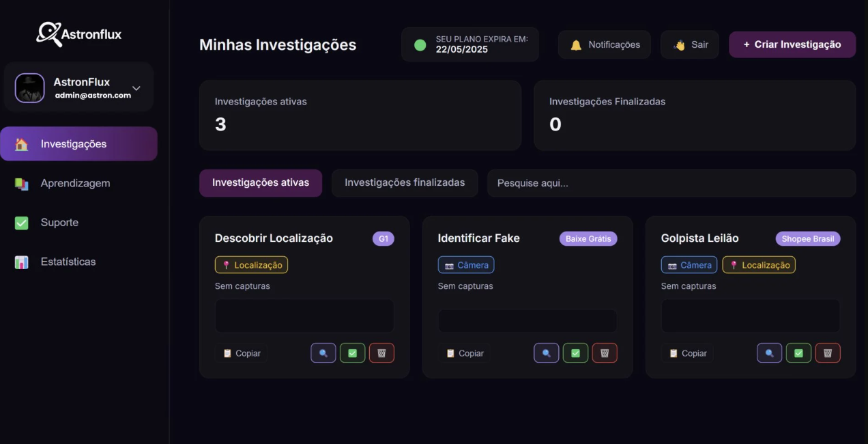
Task: Expand the AstronFlux account dropdown chevron
Action: 136,88
